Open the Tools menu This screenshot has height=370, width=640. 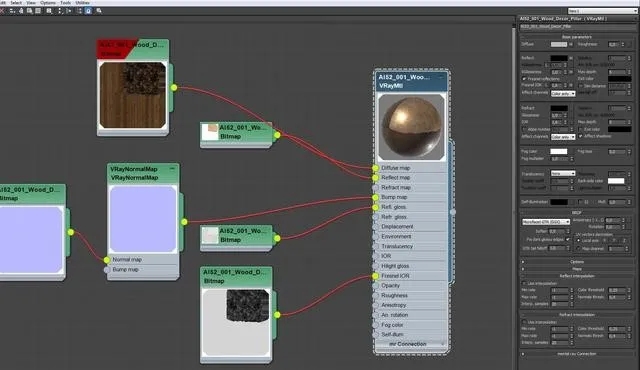click(x=65, y=2)
